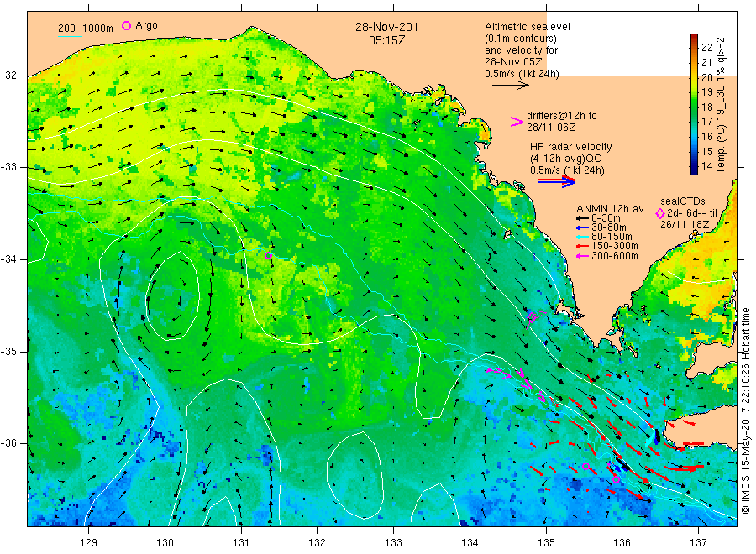
Task: Click the '28-Nov 05Z' text
Action: pyautogui.click(x=513, y=62)
